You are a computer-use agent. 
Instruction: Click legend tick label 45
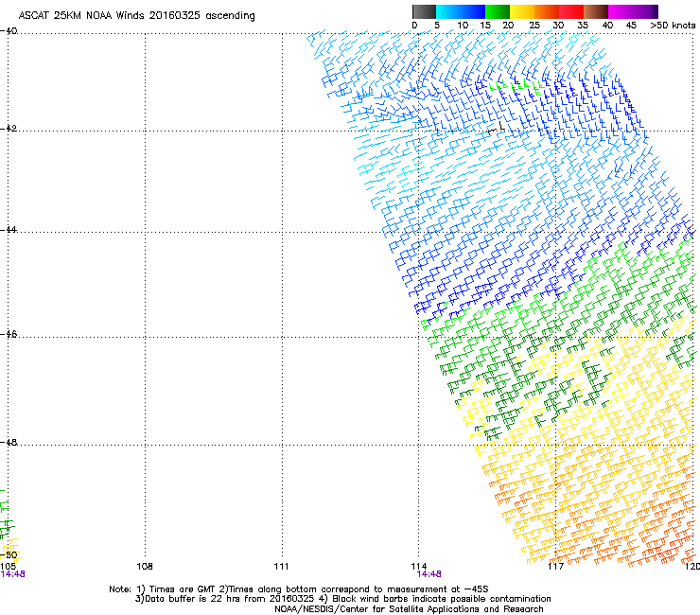631,26
